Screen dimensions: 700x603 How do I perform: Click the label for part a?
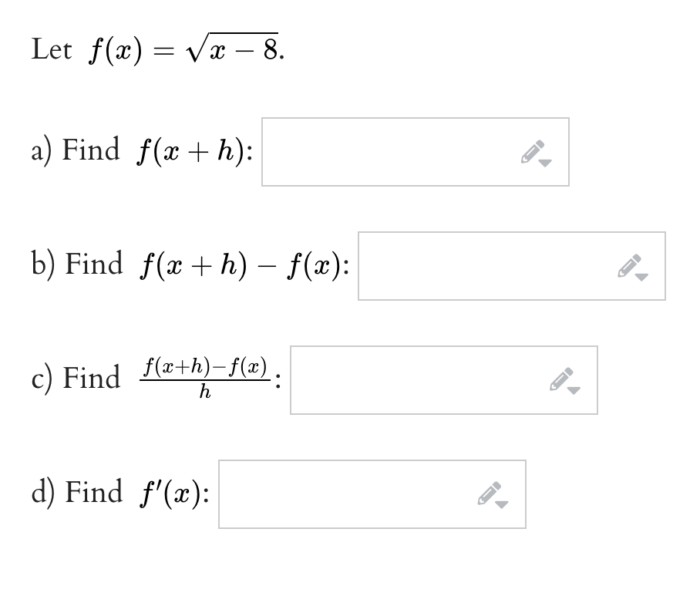click(40, 150)
